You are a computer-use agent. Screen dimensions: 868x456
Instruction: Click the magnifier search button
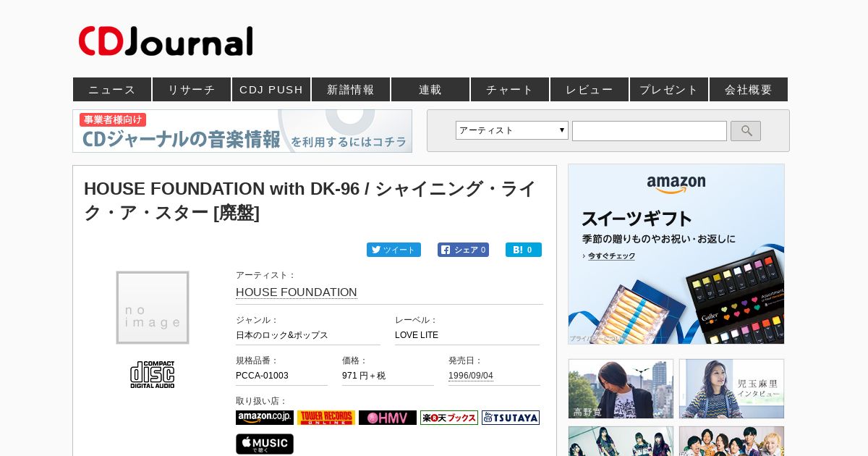click(x=746, y=131)
